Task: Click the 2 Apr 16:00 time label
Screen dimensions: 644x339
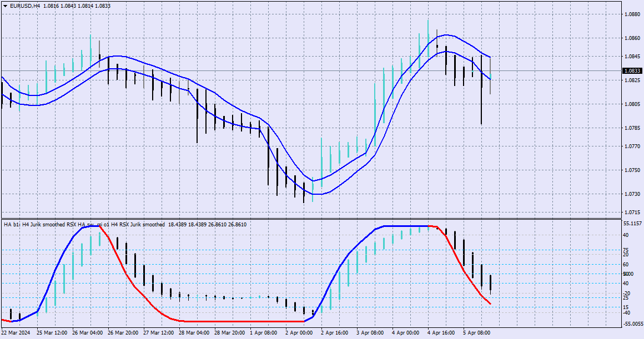Action: point(335,333)
